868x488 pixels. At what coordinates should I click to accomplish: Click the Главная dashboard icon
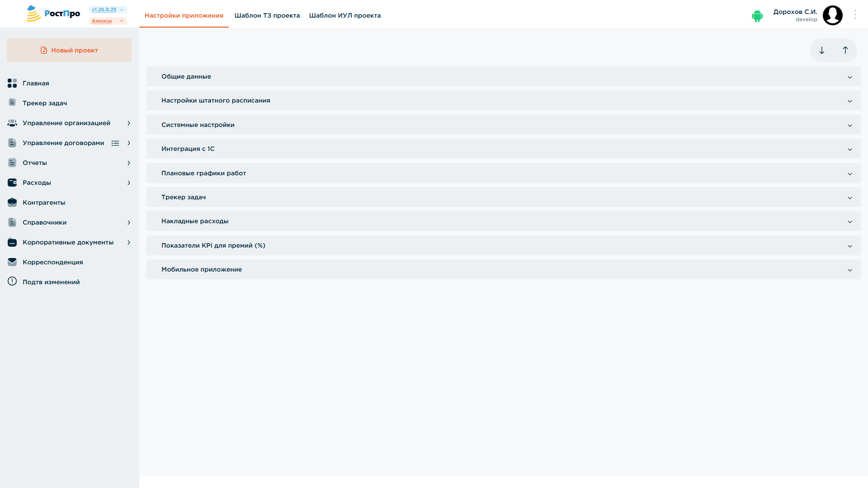[12, 83]
